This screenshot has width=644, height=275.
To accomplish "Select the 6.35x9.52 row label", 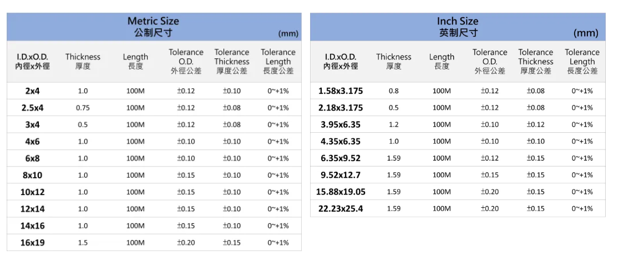I will point(341,158).
